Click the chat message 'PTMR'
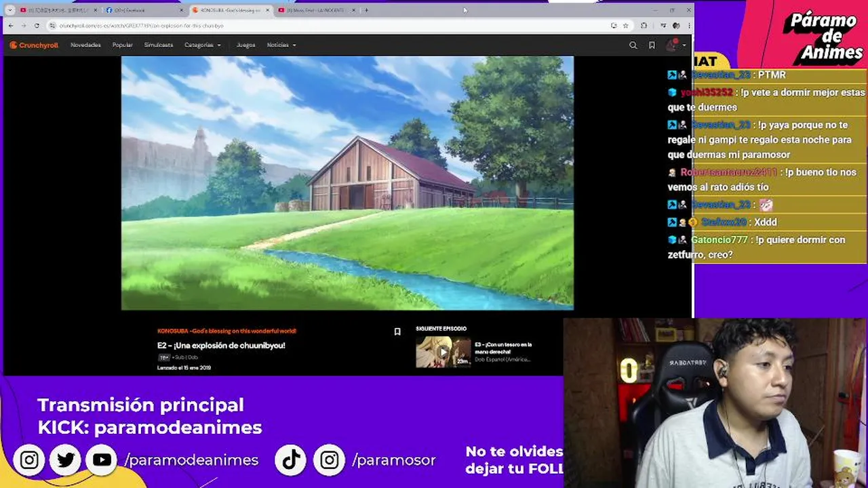This screenshot has height=488, width=868. [x=772, y=75]
